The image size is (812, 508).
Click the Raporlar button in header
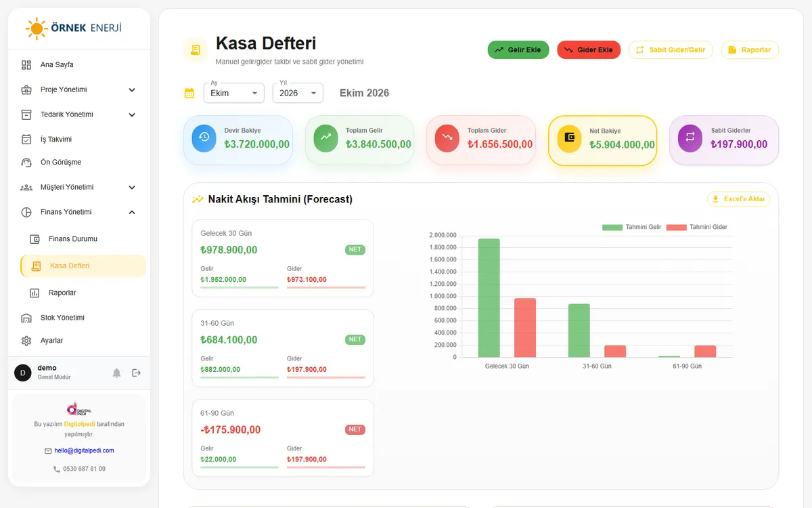pos(750,50)
